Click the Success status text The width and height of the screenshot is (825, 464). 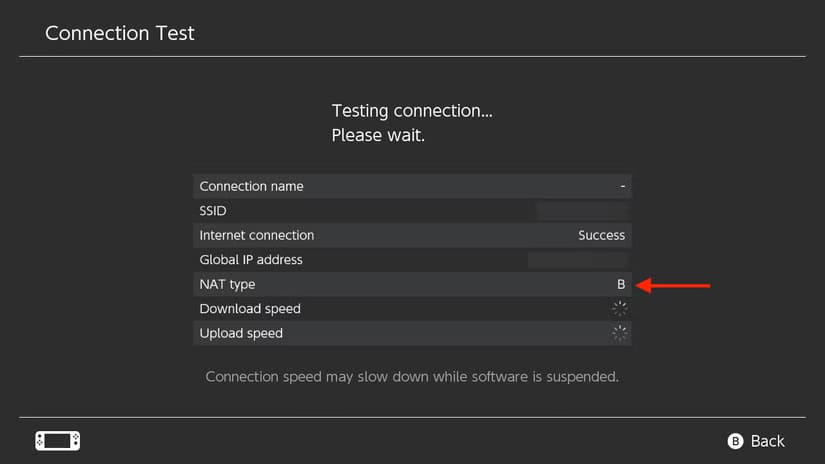(601, 235)
